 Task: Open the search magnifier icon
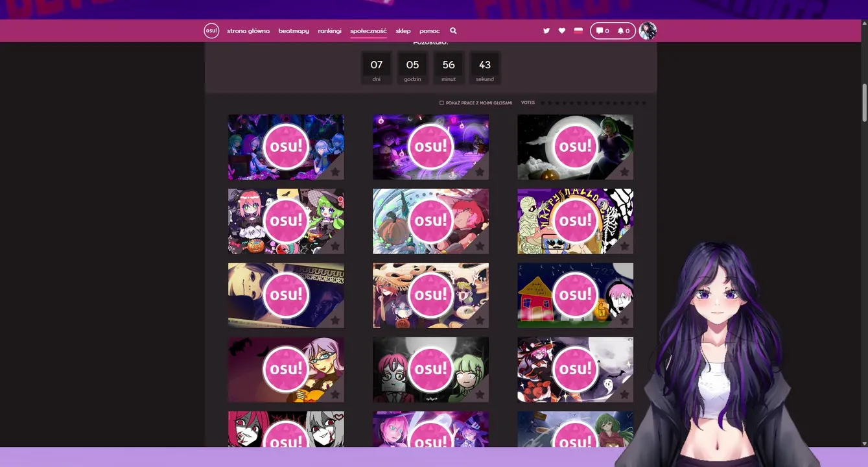click(x=453, y=30)
